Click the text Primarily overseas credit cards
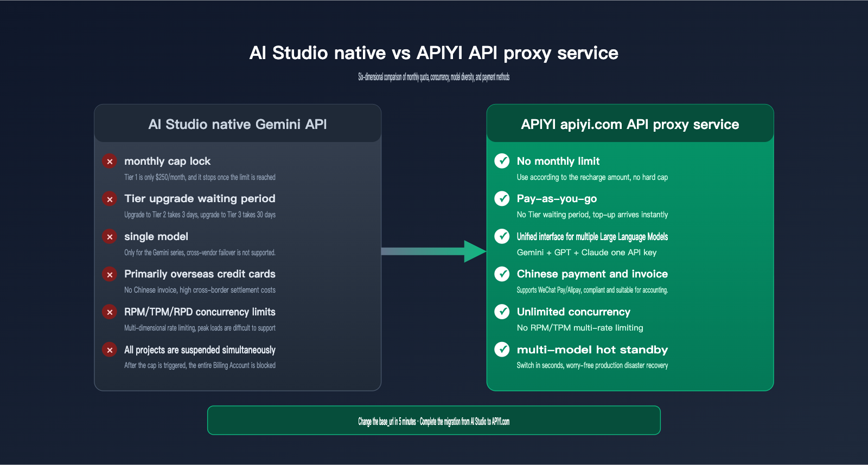This screenshot has height=465, width=868. (x=200, y=274)
